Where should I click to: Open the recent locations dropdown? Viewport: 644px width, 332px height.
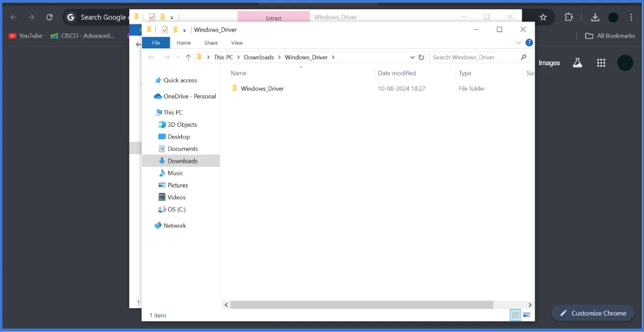(178, 58)
